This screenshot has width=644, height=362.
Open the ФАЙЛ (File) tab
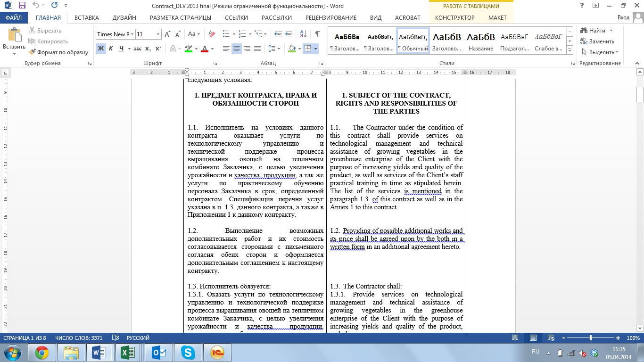coord(14,18)
